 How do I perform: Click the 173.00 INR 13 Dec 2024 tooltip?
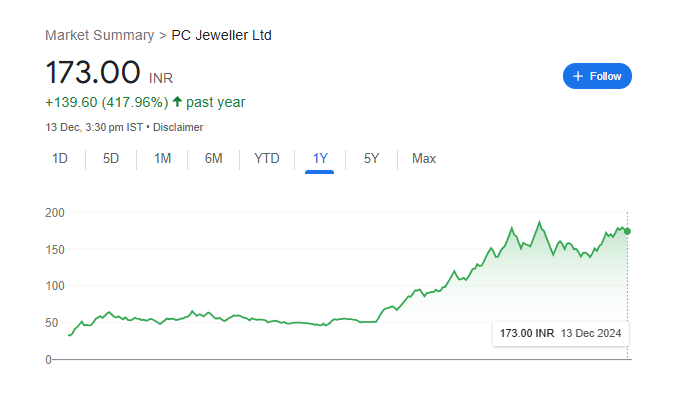click(561, 333)
